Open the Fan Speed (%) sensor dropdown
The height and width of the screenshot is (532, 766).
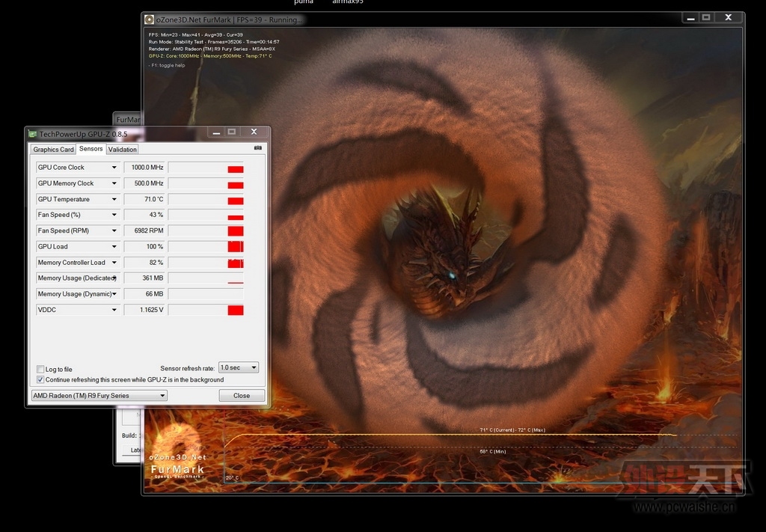coord(114,215)
